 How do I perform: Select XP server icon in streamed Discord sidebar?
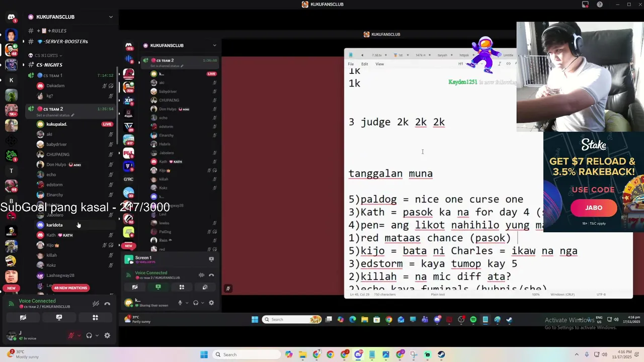[129, 100]
